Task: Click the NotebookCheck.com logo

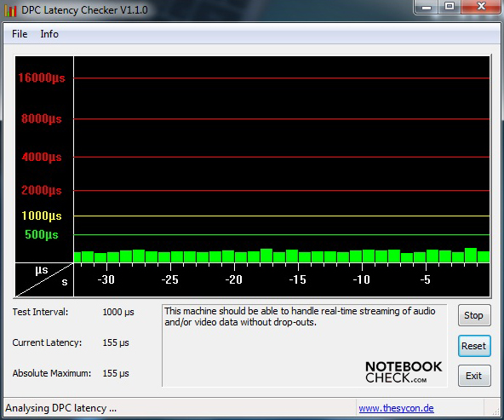Action: [x=404, y=372]
